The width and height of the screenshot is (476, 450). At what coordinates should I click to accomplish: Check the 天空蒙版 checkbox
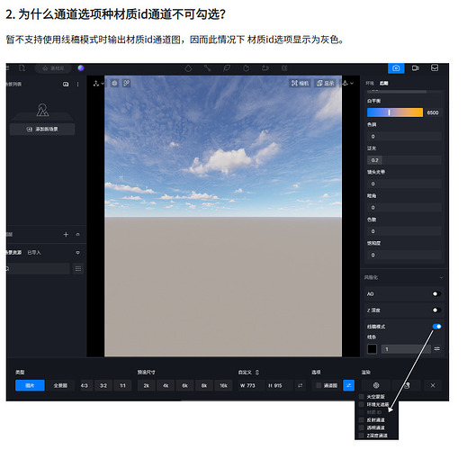(361, 397)
